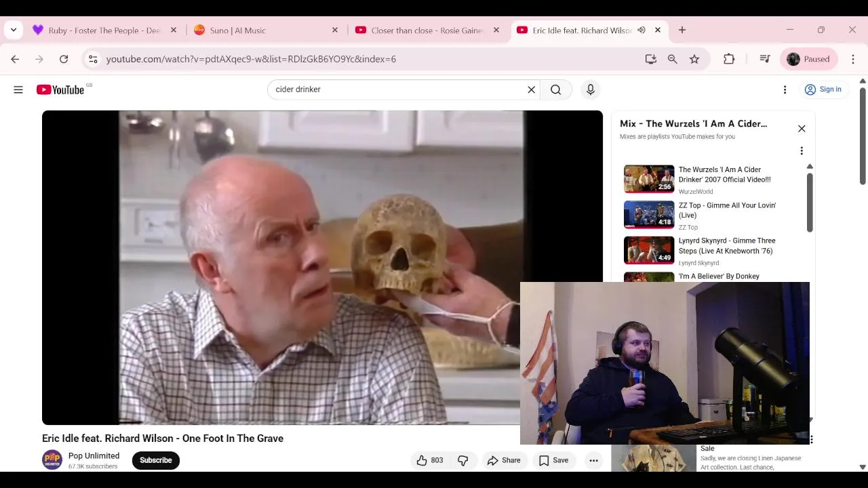Close the Suno AI Music tab

335,30
